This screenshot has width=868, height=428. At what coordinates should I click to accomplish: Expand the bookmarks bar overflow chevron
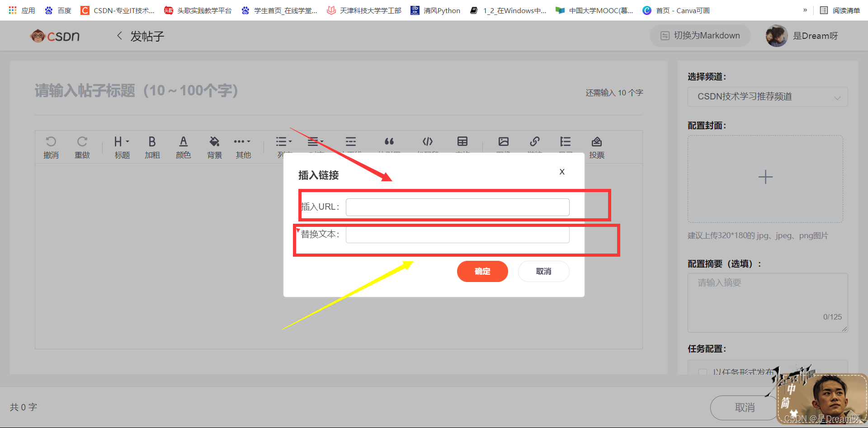805,10
